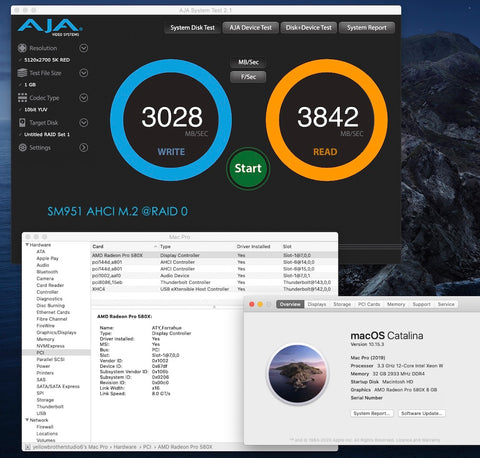480x458 pixels.
Task: Switch to F/Sec units
Action: point(248,77)
